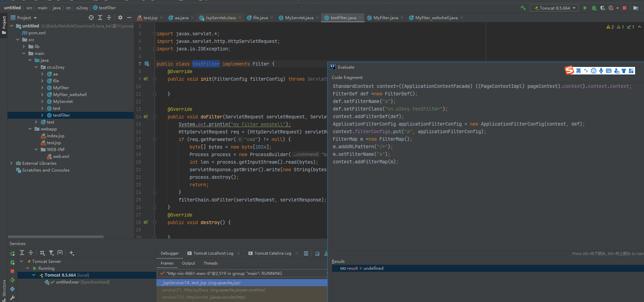Image resolution: width=644 pixels, height=302 pixels.
Task: Click the red Stop button in top toolbar
Action: coord(624,8)
